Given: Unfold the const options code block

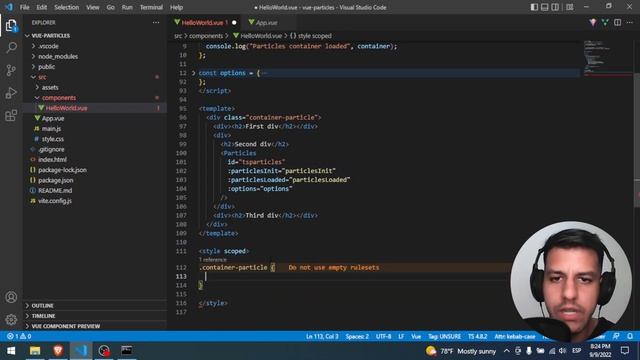Looking at the screenshot, I should (x=193, y=73).
